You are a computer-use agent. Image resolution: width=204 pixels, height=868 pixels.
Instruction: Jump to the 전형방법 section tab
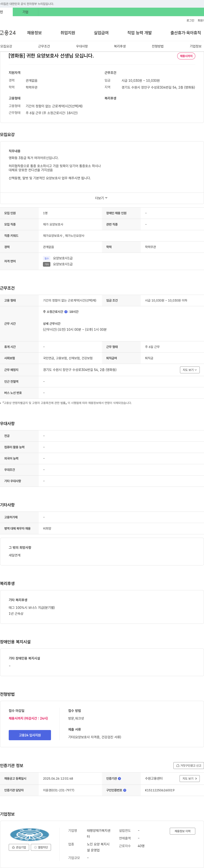point(158,46)
